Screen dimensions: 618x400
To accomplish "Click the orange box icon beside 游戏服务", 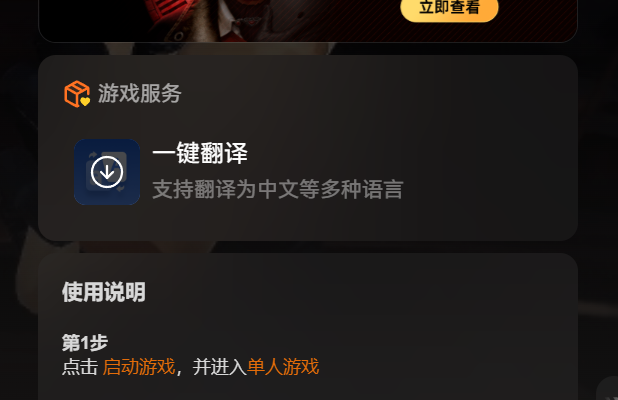I will click(77, 94).
